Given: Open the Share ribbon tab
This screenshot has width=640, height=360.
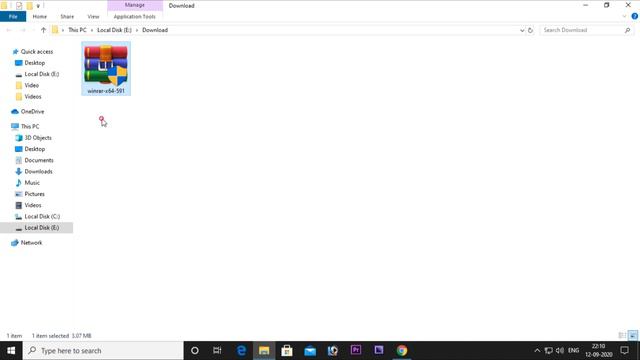Looking at the screenshot, I should (x=67, y=17).
